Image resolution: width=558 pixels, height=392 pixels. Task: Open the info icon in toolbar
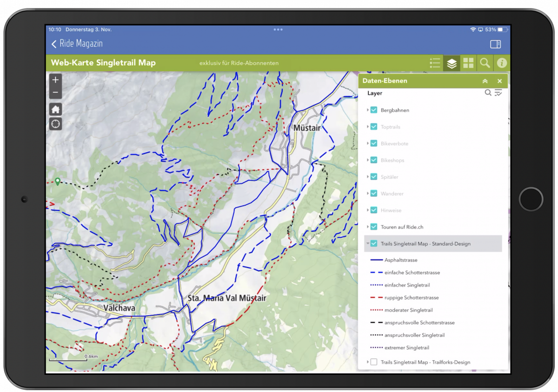501,63
